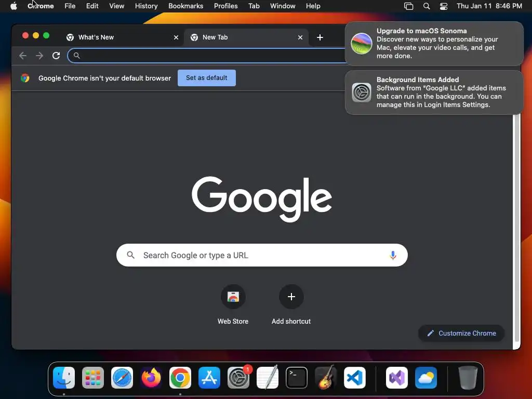The height and width of the screenshot is (399, 532).
Task: Open the Chrome application menu
Action: pos(41,6)
